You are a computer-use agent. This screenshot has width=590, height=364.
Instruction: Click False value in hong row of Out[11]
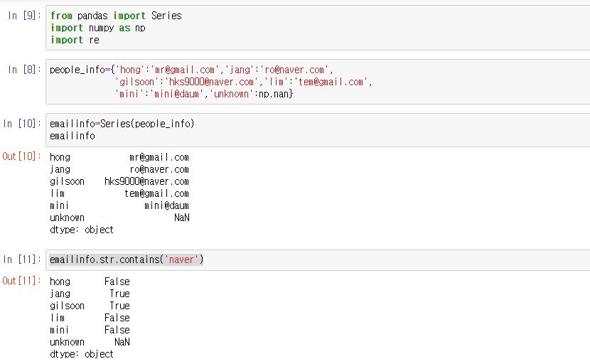(117, 282)
